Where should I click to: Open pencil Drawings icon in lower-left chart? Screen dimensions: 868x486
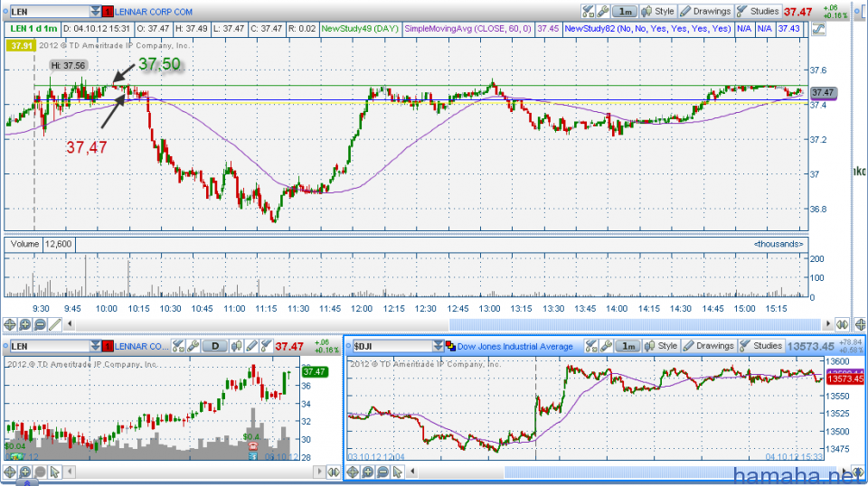(251, 346)
